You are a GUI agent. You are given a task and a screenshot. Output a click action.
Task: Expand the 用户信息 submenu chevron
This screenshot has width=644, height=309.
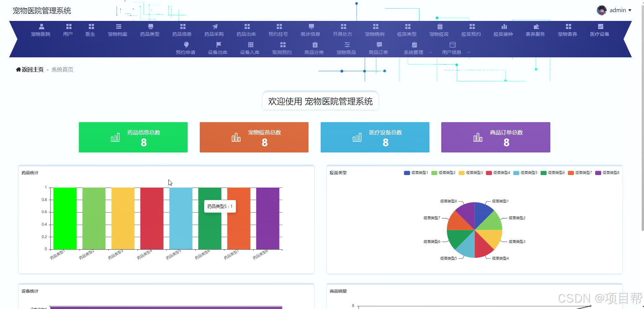[469, 53]
